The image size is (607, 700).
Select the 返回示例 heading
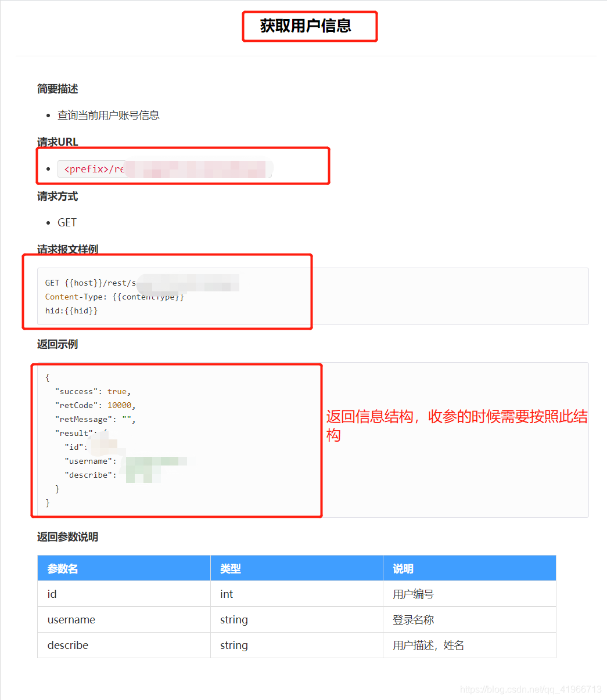click(56, 344)
